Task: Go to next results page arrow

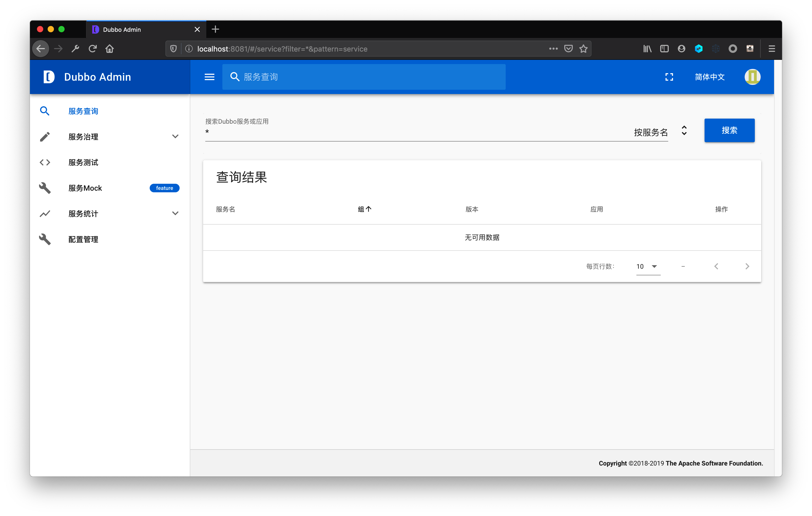Action: (x=747, y=267)
